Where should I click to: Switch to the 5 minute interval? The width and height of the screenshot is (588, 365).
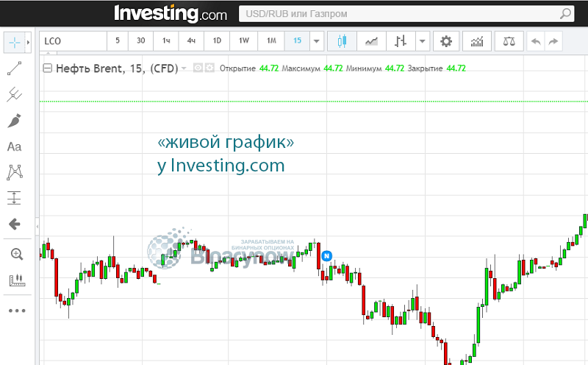[x=118, y=41]
